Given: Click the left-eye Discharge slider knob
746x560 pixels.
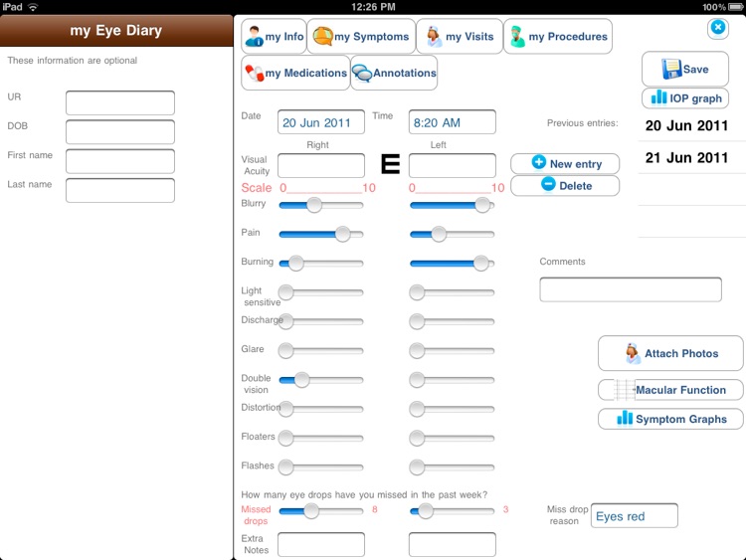Looking at the screenshot, I should (417, 321).
